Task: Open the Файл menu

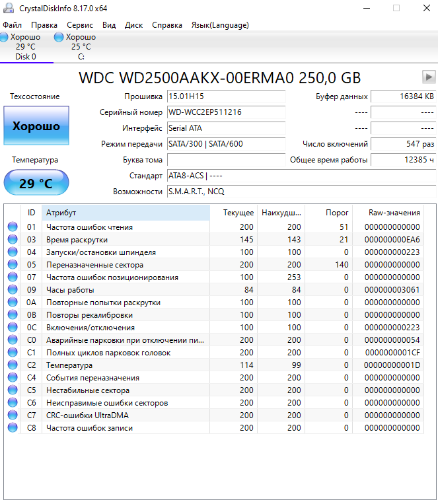Action: click(x=12, y=25)
